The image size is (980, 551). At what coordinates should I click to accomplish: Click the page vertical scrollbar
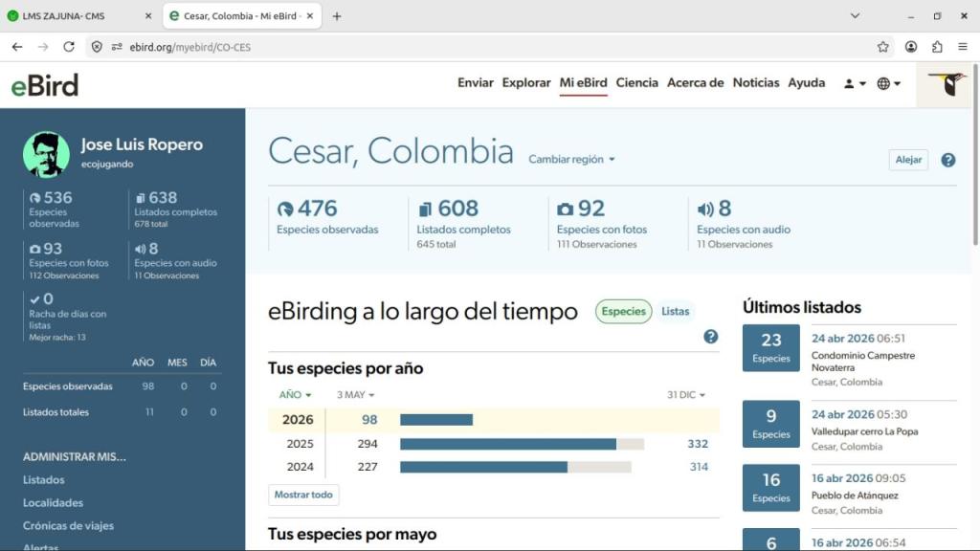(975, 154)
